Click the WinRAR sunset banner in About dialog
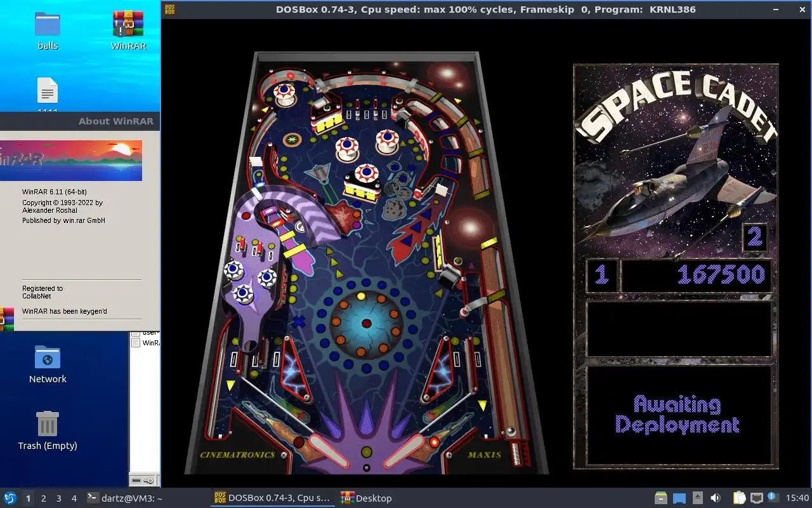This screenshot has width=812, height=508. pyautogui.click(x=71, y=161)
